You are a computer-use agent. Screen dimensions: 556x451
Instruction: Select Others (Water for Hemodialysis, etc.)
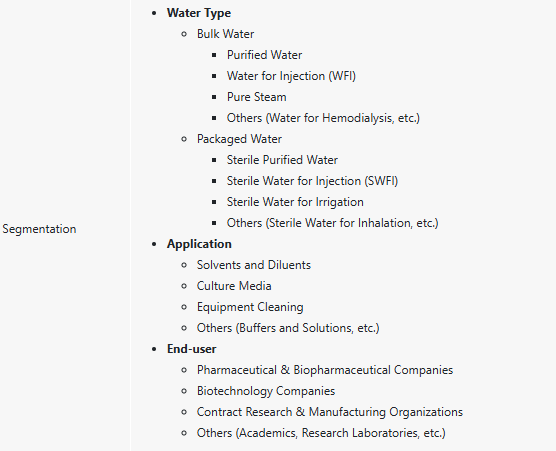pyautogui.click(x=323, y=118)
